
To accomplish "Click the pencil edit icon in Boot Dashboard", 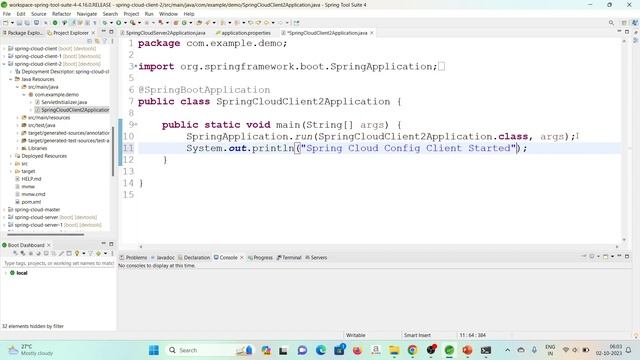I will tap(61, 253).
